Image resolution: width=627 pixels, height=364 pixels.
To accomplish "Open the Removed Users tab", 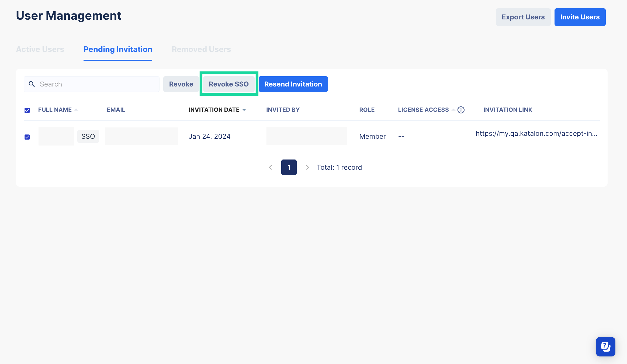I will pos(201,49).
